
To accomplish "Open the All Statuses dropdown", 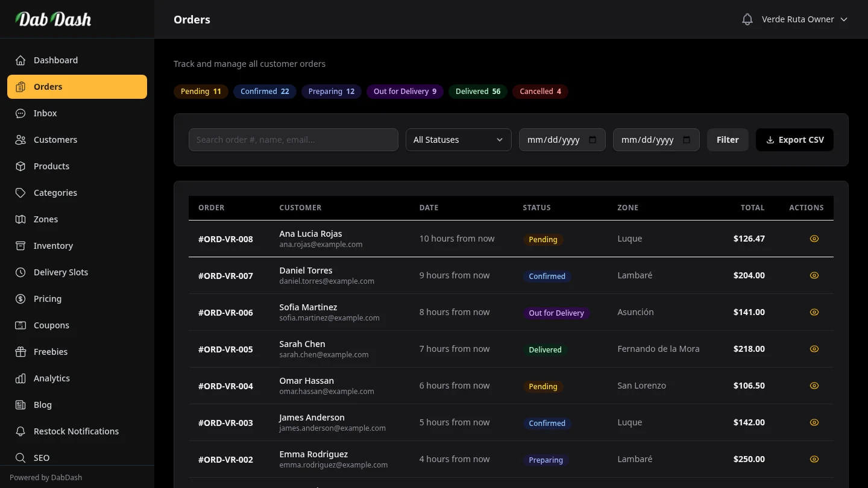I will click(x=458, y=139).
